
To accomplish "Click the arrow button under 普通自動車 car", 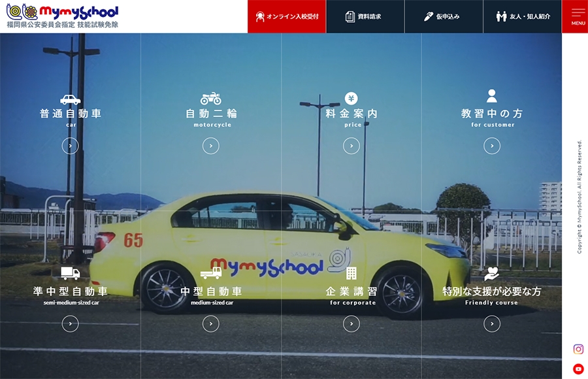I will pyautogui.click(x=70, y=146).
